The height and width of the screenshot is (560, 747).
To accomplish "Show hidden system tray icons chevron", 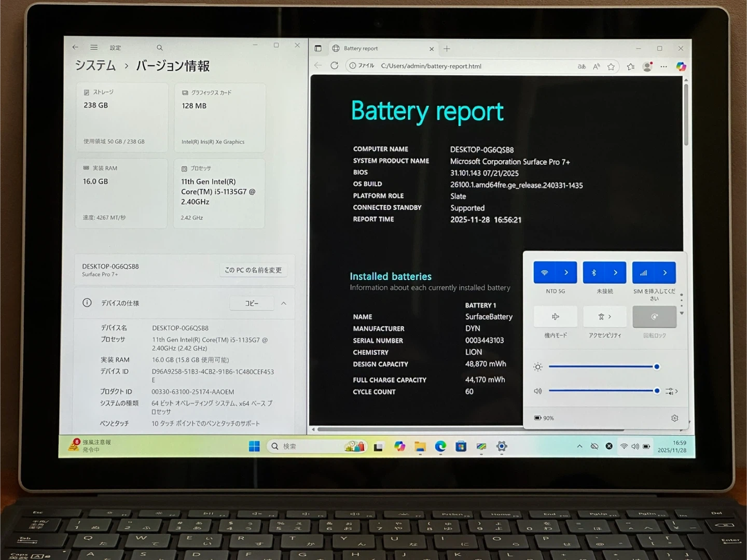I will pyautogui.click(x=579, y=446).
